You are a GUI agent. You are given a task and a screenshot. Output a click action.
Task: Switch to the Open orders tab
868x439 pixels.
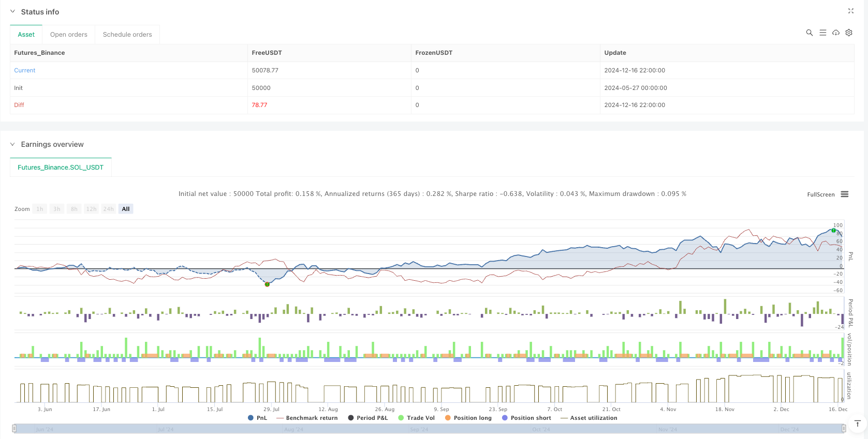[x=68, y=35]
